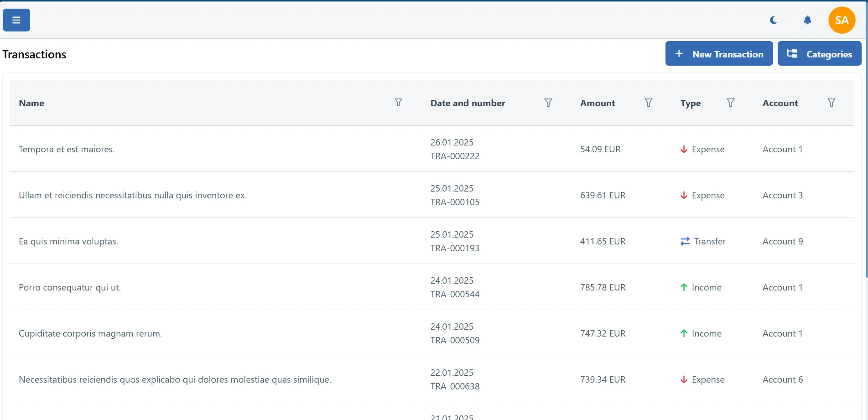The image size is (868, 420).
Task: Open the hamburger navigation menu
Action: 16,20
